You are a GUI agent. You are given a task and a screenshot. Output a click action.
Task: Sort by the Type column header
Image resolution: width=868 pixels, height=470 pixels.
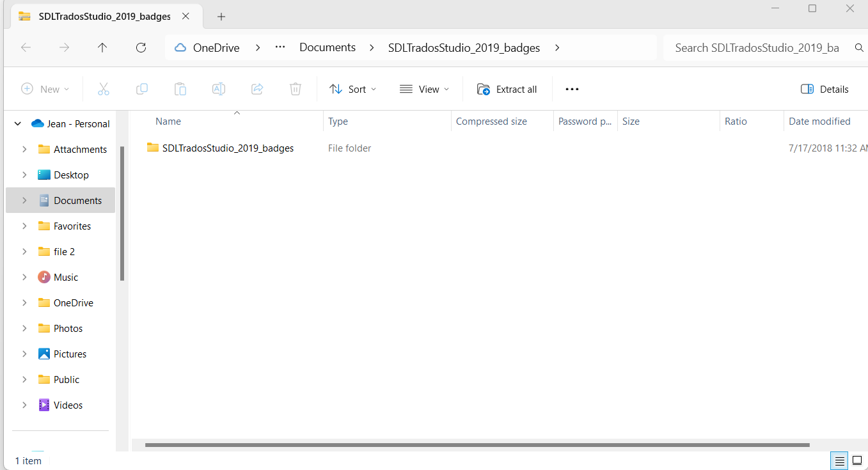[338, 121]
